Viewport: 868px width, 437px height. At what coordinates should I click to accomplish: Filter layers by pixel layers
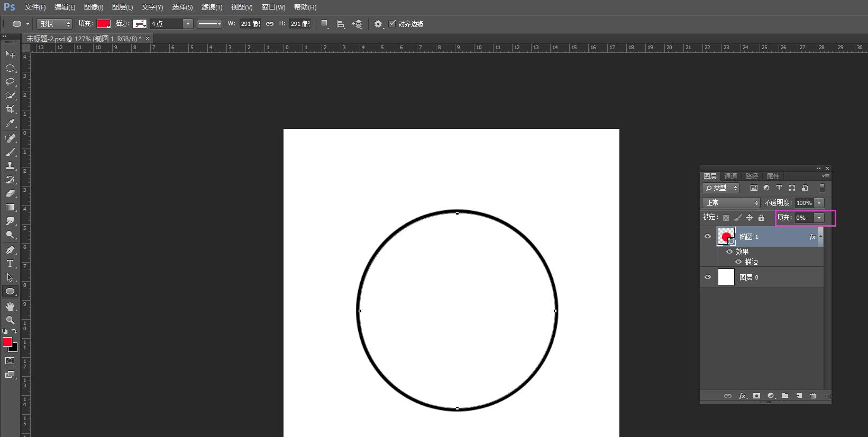pyautogui.click(x=754, y=188)
